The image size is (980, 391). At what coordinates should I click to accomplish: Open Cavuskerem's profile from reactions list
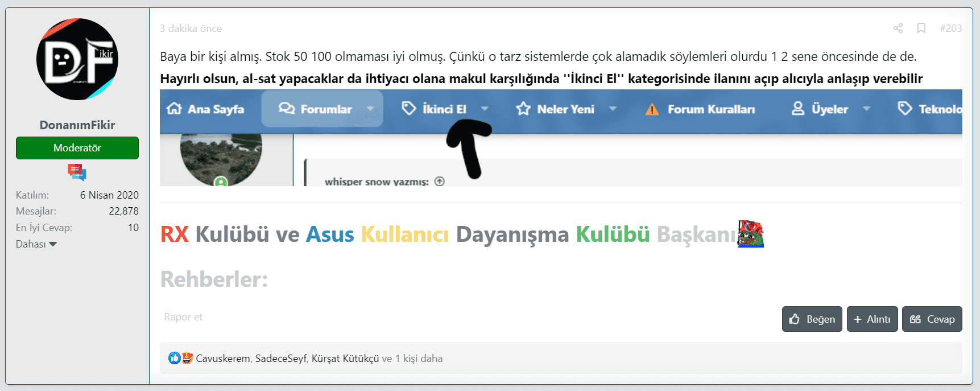pyautogui.click(x=222, y=359)
